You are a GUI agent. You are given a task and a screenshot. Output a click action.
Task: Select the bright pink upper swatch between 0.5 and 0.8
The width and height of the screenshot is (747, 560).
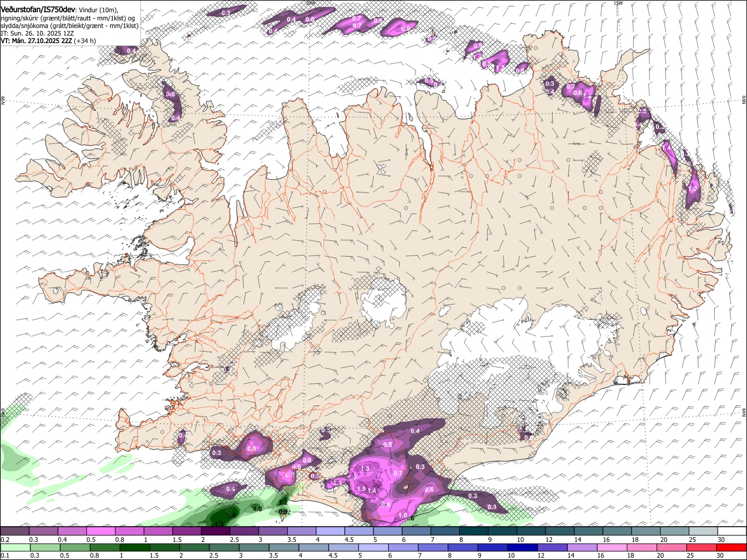pos(100,531)
